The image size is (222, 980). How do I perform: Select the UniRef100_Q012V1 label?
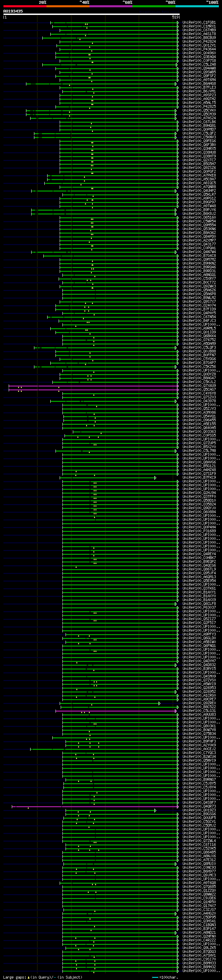tap(199, 45)
